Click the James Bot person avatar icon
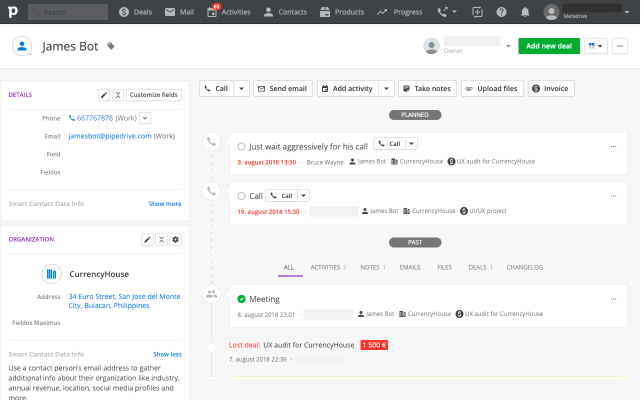 (x=22, y=46)
